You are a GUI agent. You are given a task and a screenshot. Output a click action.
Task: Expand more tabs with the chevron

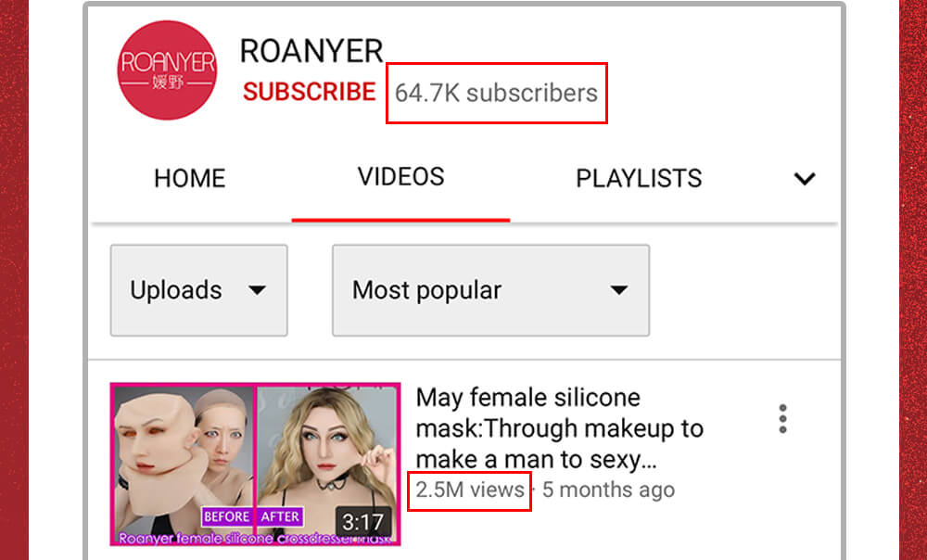805,179
